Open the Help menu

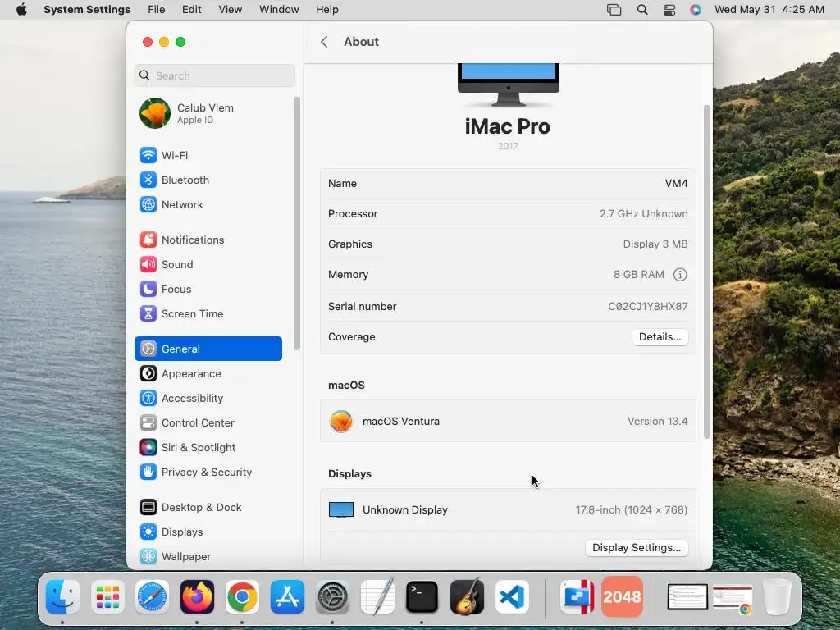[326, 10]
